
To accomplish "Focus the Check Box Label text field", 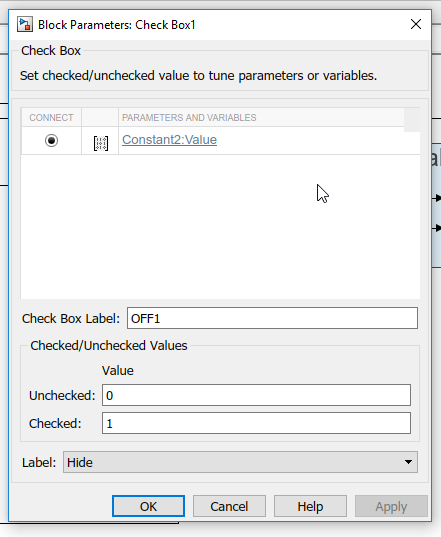I will coord(272,318).
